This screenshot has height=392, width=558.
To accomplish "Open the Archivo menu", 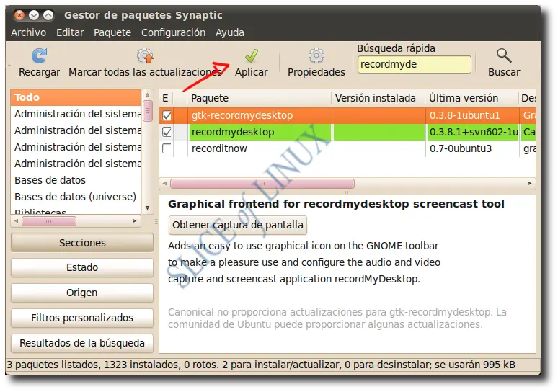I will [x=28, y=32].
